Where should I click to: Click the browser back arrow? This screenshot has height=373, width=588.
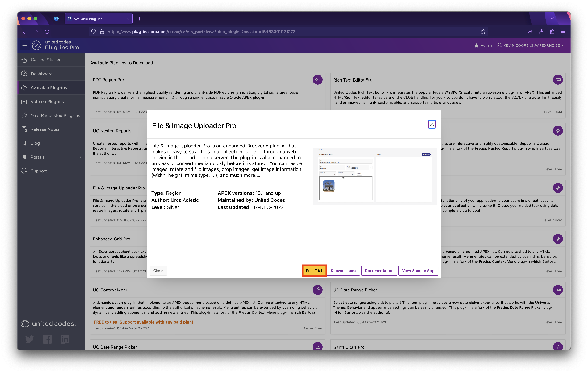click(x=25, y=32)
